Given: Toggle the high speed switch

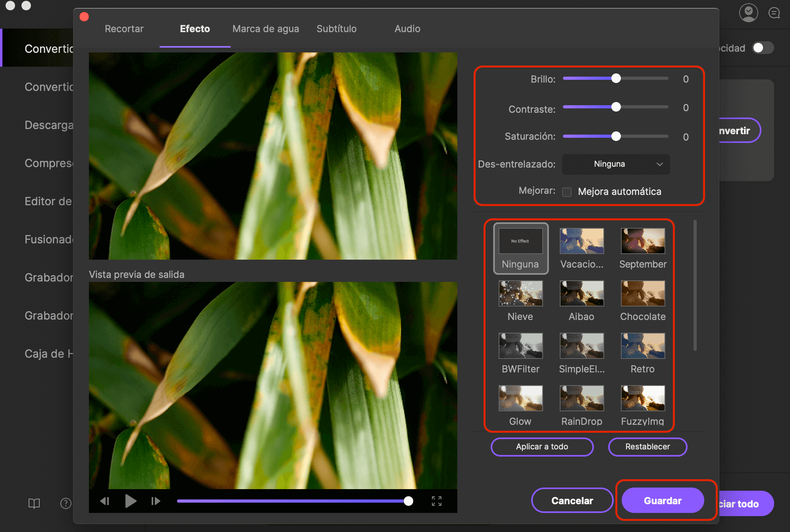Looking at the screenshot, I should [x=762, y=48].
